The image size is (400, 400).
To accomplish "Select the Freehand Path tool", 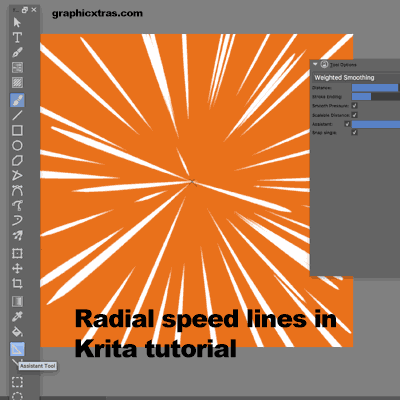I will coord(17,205).
